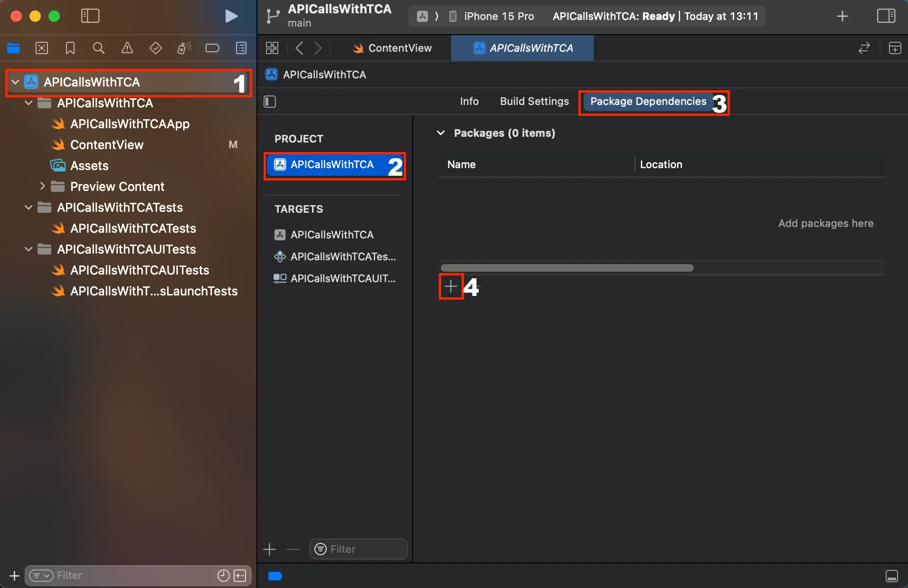Collapse the root APICallsWithTCA project
Viewport: 908px width, 588px height.
(15, 82)
